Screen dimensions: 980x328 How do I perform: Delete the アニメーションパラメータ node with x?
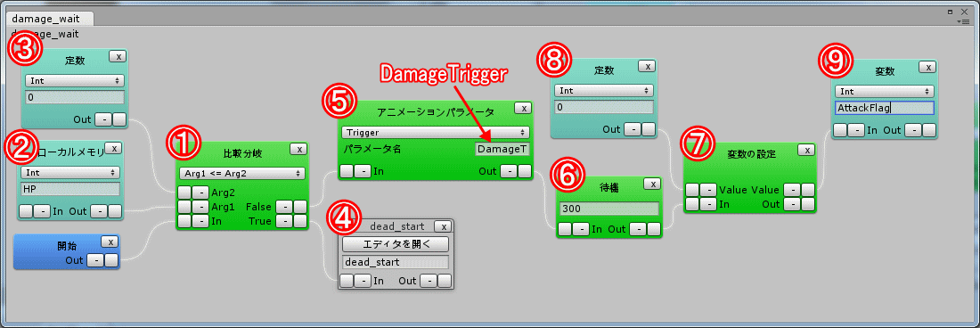[x=522, y=108]
